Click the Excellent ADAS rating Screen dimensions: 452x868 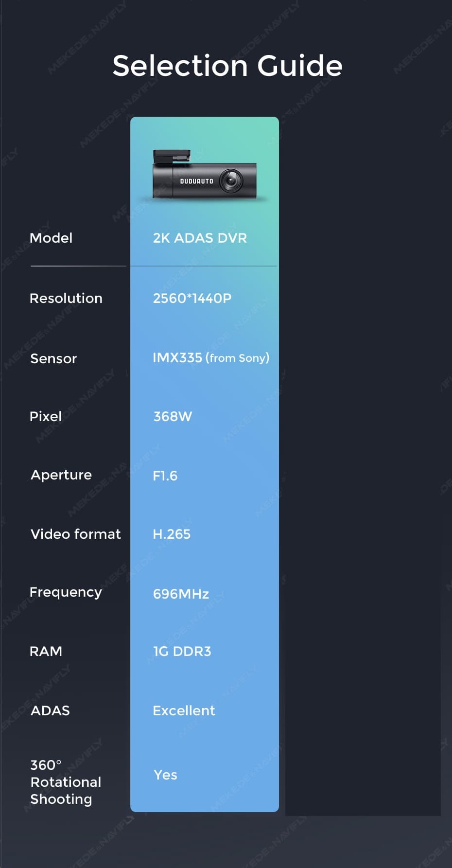(x=184, y=710)
